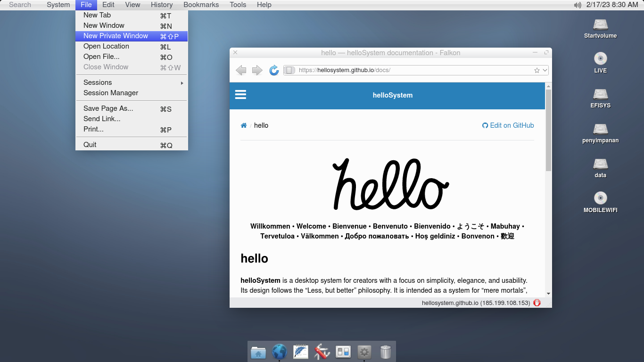Open the Help menu
The width and height of the screenshot is (644, 362).
(x=264, y=5)
